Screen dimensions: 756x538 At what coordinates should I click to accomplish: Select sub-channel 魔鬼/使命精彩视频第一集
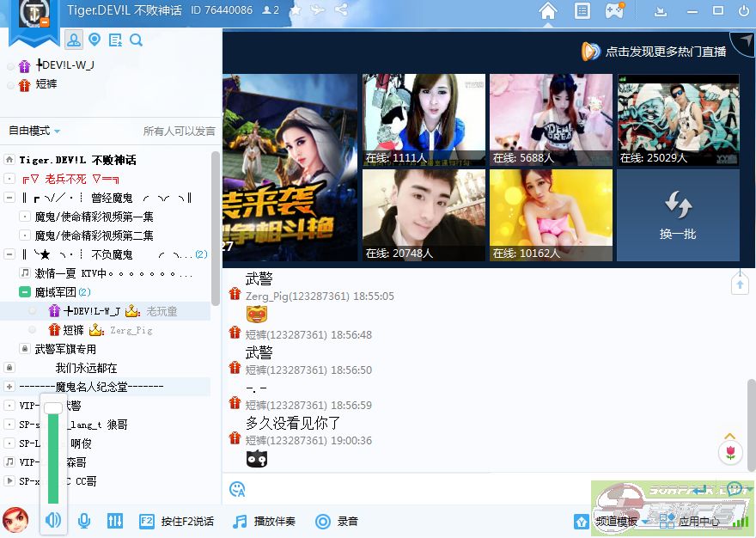(94, 217)
